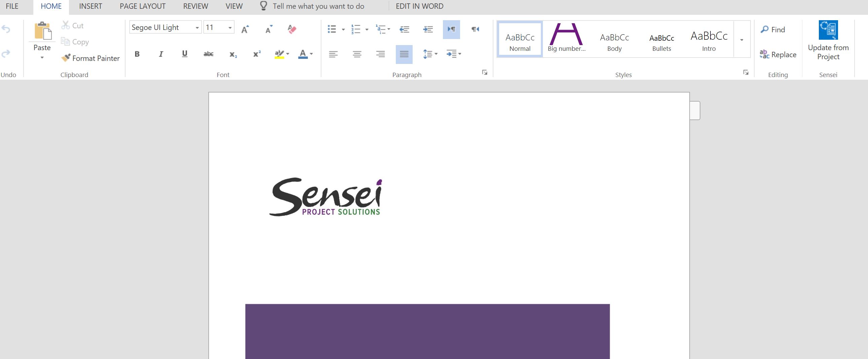Toggle italic formatting
This screenshot has width=868, height=359.
[x=161, y=54]
